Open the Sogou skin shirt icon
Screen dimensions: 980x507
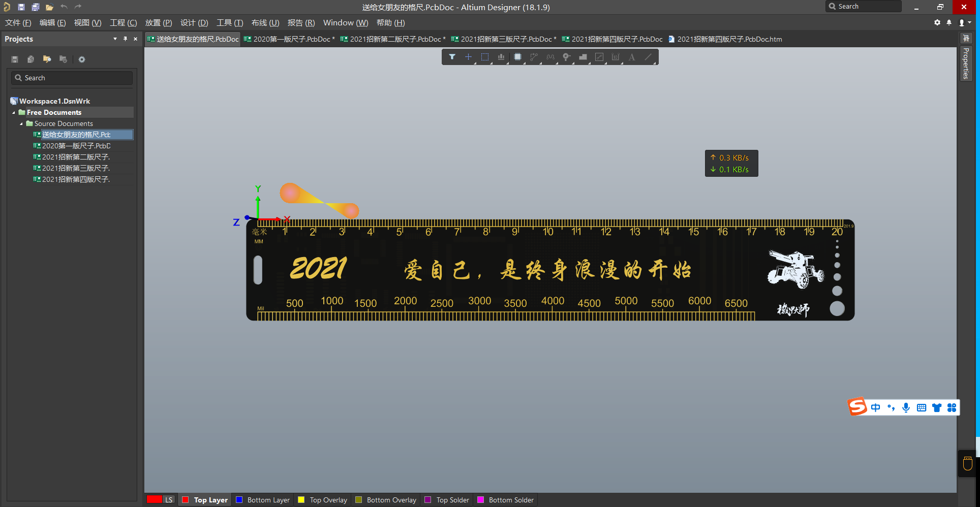coord(937,407)
